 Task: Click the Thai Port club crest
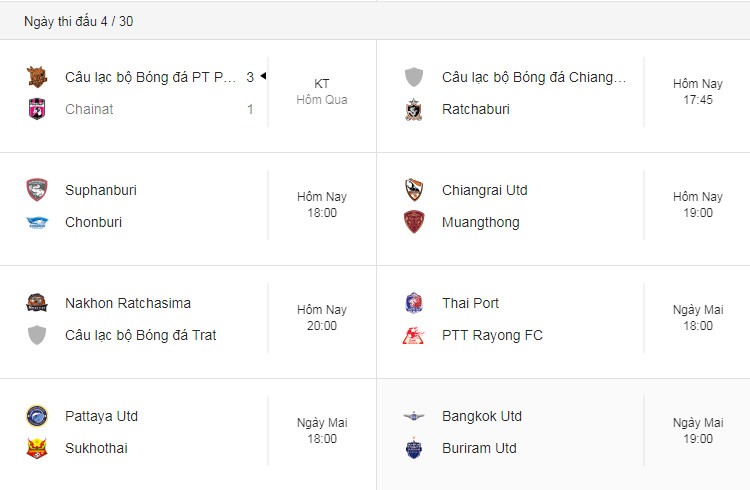(414, 303)
